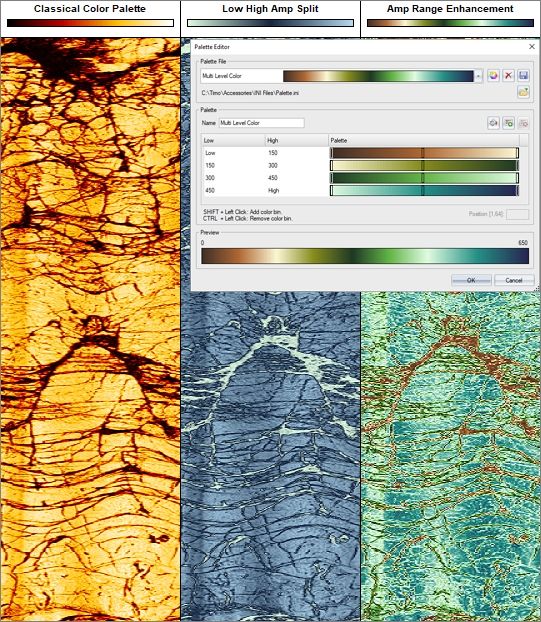The height and width of the screenshot is (622, 541).
Task: Click the invert palette icon beside Name
Action: pos(493,123)
